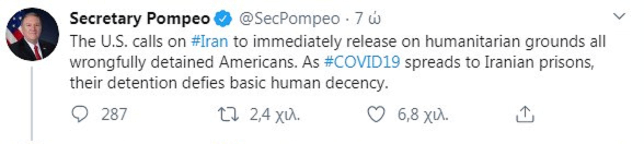Follow the #Iran hashtag

click(210, 41)
